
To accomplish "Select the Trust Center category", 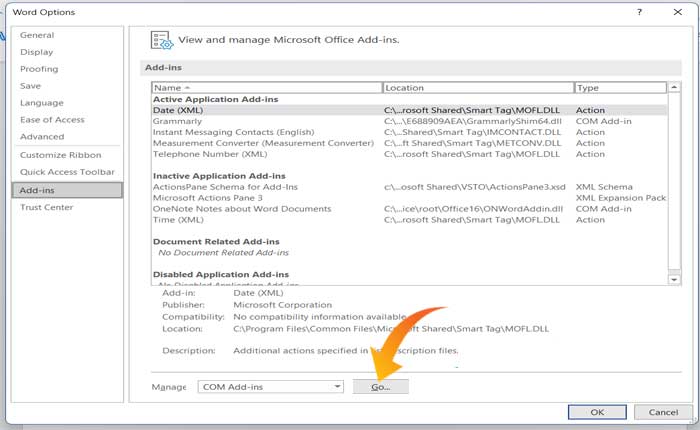I will 47,207.
